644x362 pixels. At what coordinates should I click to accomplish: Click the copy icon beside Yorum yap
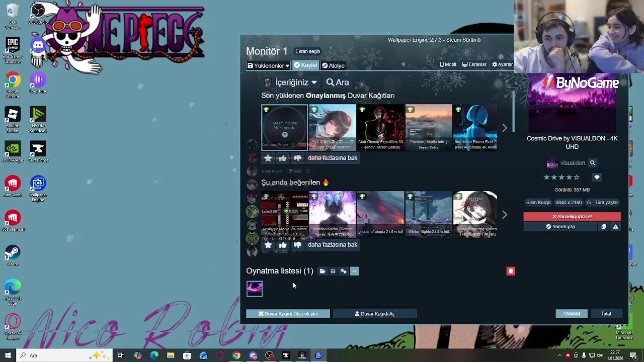[604, 227]
